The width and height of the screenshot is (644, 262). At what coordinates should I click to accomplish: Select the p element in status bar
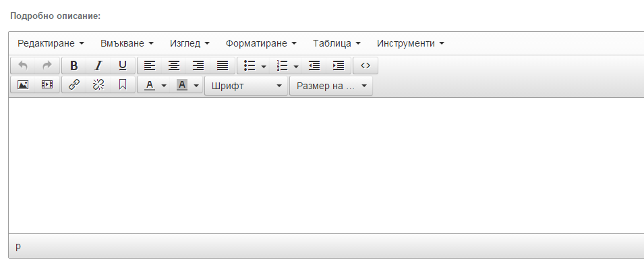(x=18, y=246)
